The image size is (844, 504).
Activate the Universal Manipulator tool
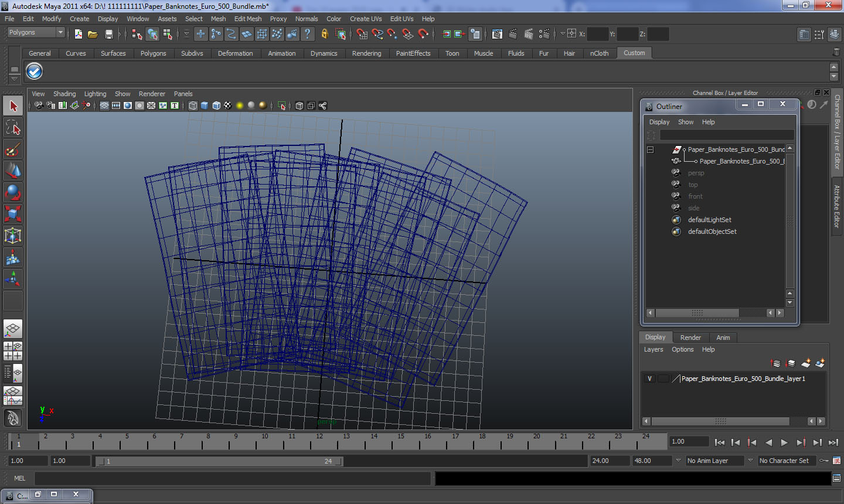click(13, 236)
